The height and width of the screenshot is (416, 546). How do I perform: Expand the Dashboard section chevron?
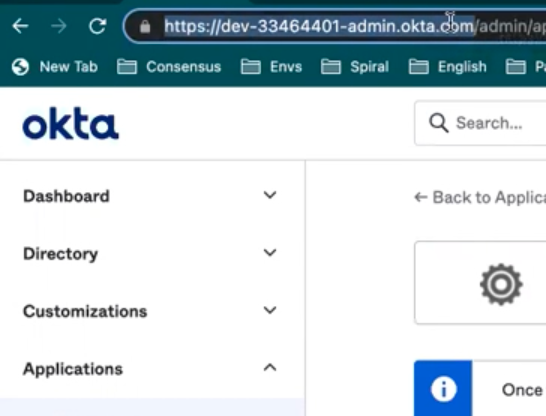(x=270, y=195)
